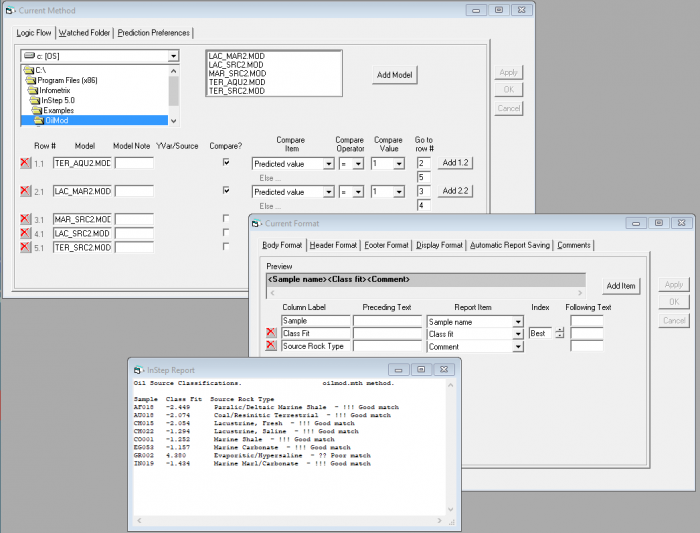Open the Footer Format tab
The width and height of the screenshot is (700, 533).
[x=387, y=245]
